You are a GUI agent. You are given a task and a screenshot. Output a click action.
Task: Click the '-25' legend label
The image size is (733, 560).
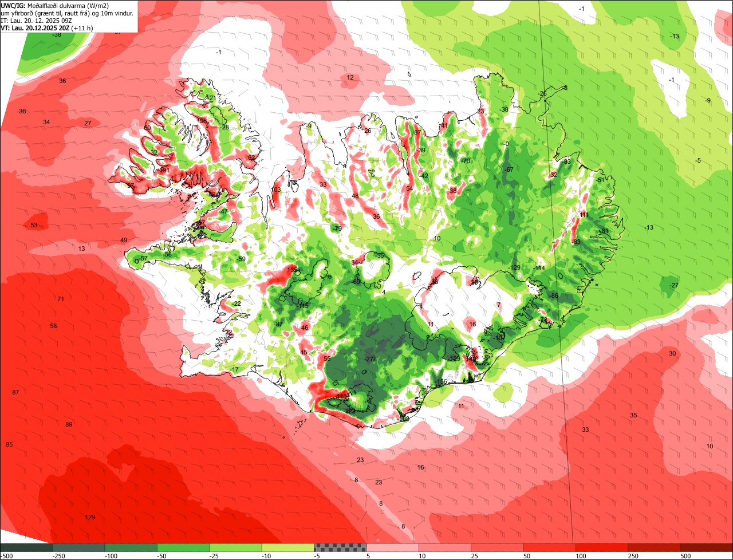214,556
